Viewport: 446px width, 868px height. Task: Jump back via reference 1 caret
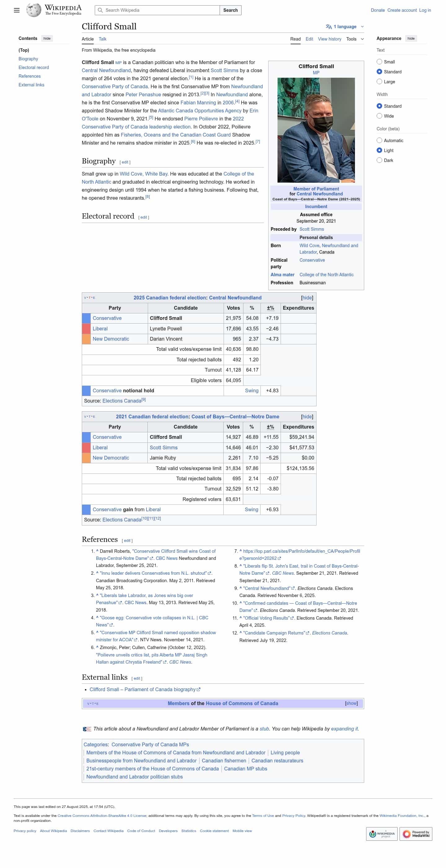tap(97, 551)
